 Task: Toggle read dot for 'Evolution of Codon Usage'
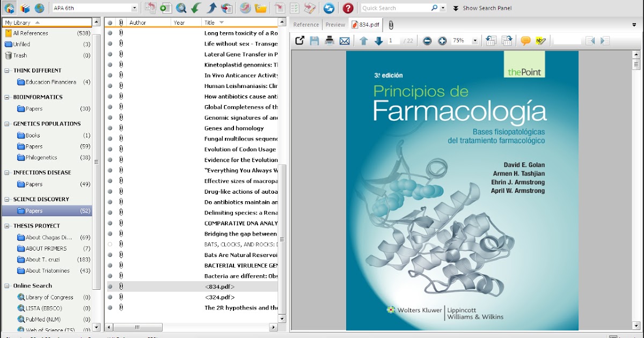110,149
